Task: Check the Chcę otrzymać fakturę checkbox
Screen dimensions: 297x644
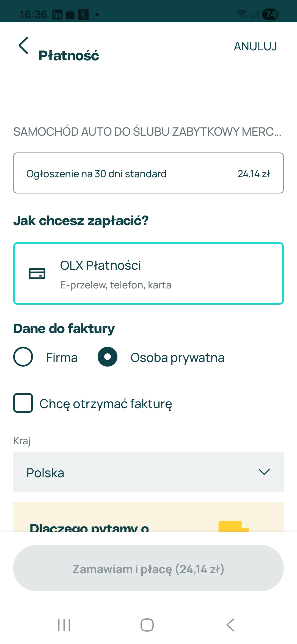Action: point(23,403)
